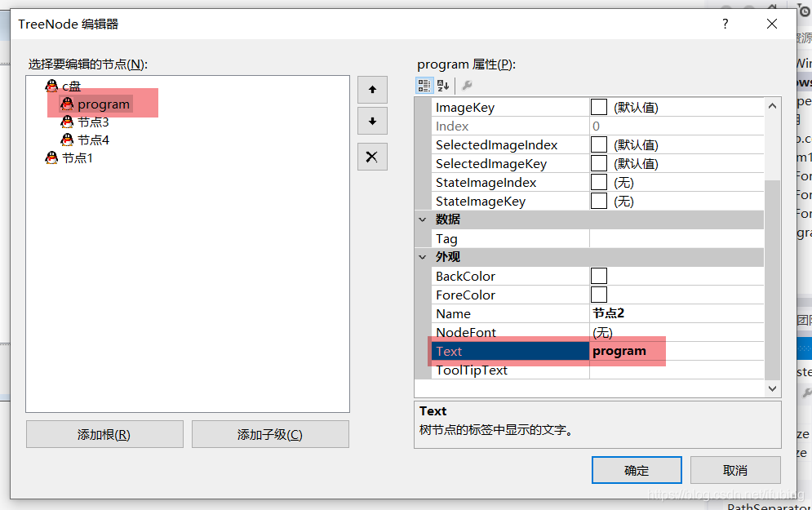The height and width of the screenshot is (510, 812).
Task: Collapse the 外观 property category
Action: (x=423, y=257)
